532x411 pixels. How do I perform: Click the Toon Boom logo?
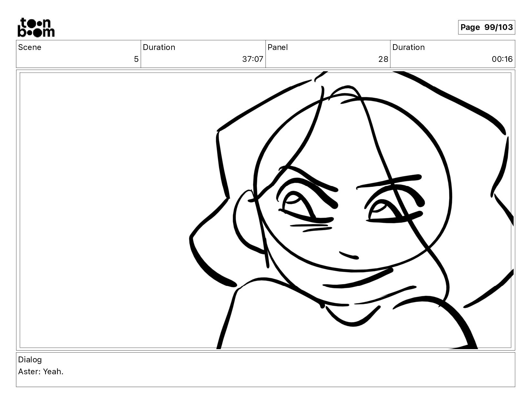36,27
